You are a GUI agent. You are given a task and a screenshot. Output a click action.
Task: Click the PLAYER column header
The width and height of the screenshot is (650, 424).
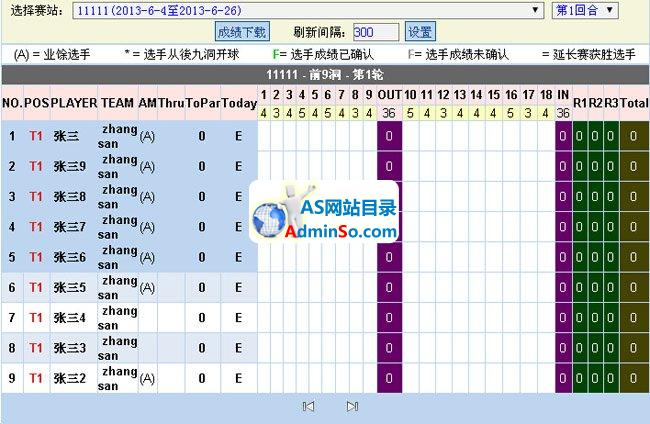74,103
